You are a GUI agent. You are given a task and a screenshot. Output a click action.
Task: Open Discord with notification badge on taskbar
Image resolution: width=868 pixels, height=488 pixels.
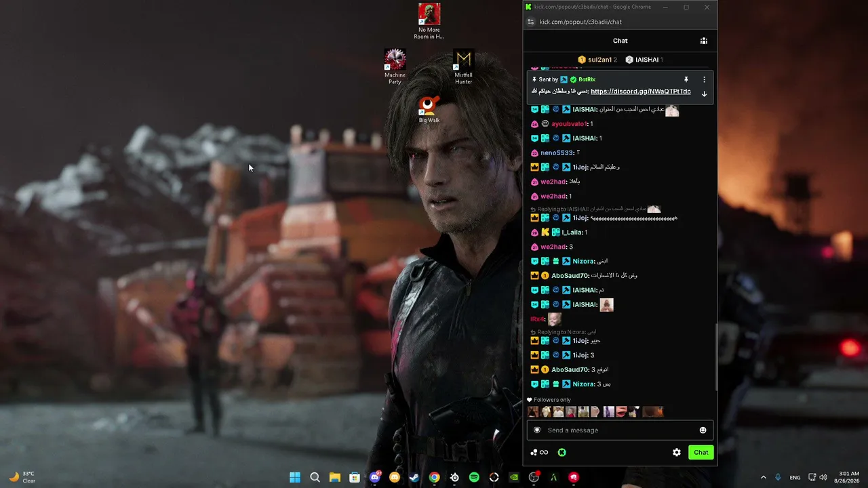tap(375, 477)
